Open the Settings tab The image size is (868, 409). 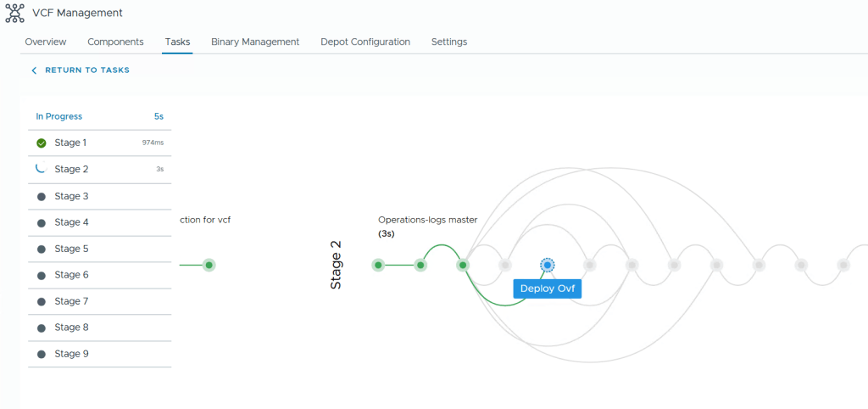click(448, 42)
